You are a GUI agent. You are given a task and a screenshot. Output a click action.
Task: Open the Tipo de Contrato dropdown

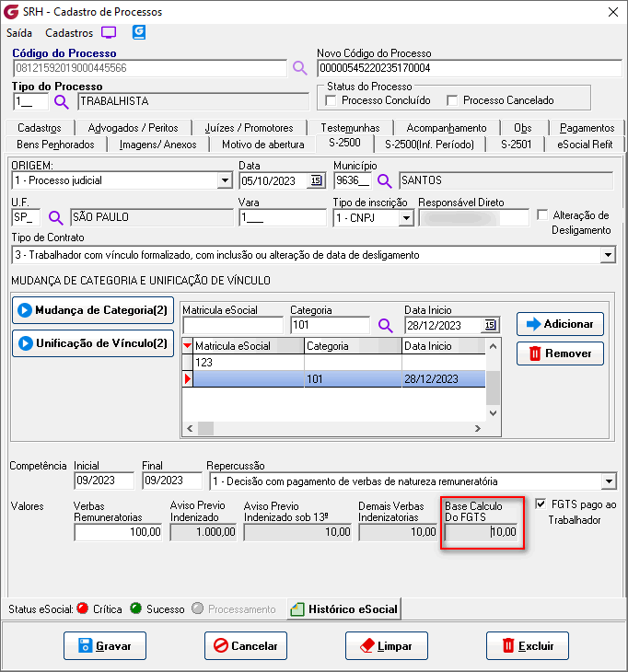tap(608, 255)
